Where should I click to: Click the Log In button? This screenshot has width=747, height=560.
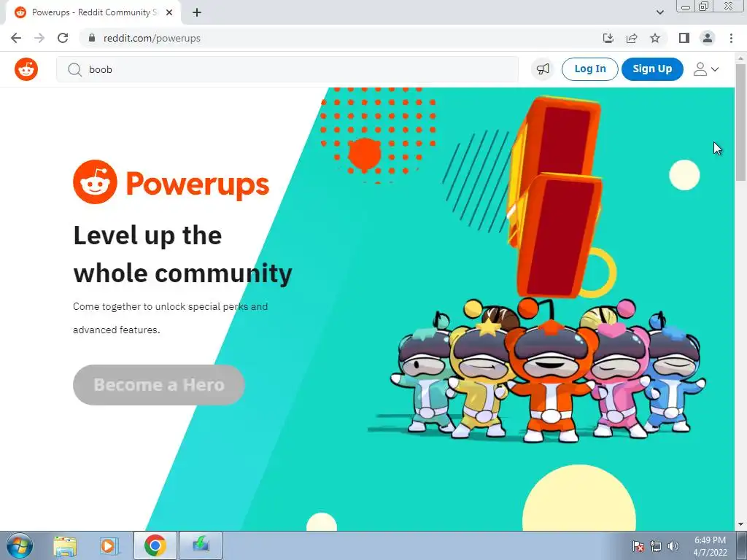pos(589,69)
